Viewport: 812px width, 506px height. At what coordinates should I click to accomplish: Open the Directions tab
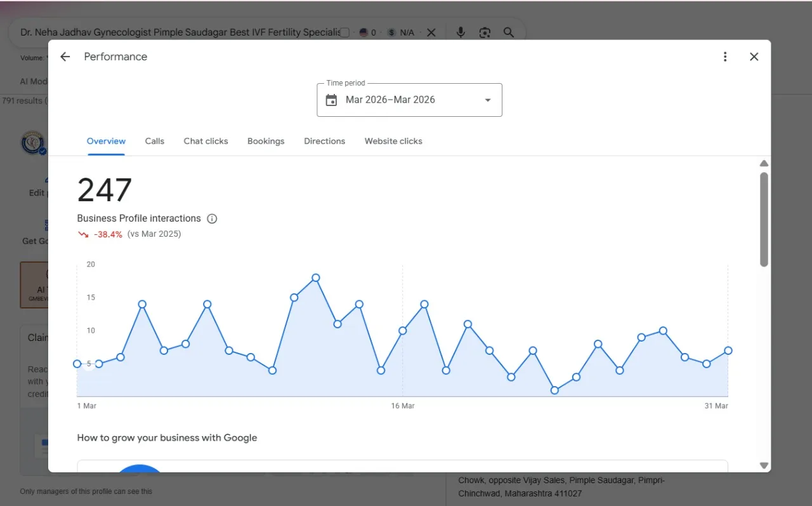[324, 141]
